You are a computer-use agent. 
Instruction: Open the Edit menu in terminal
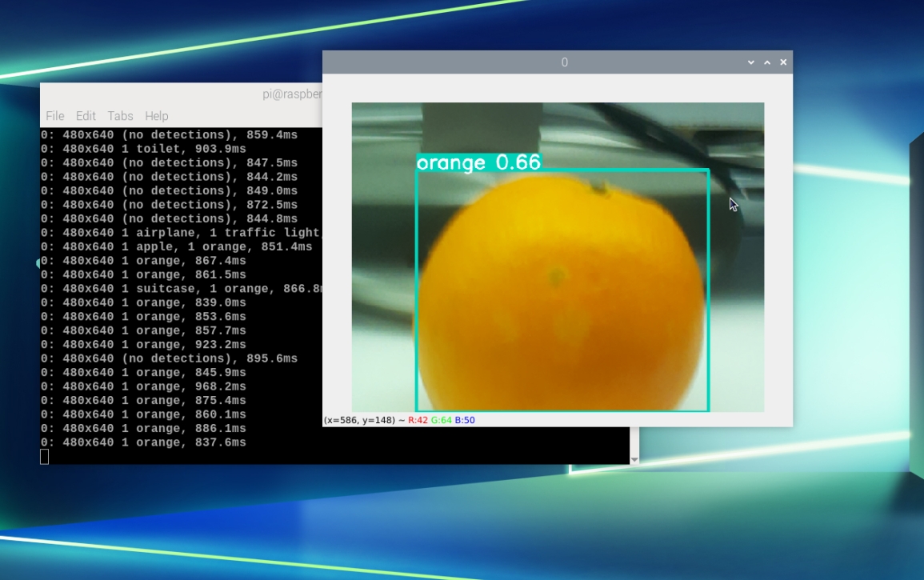tap(86, 116)
